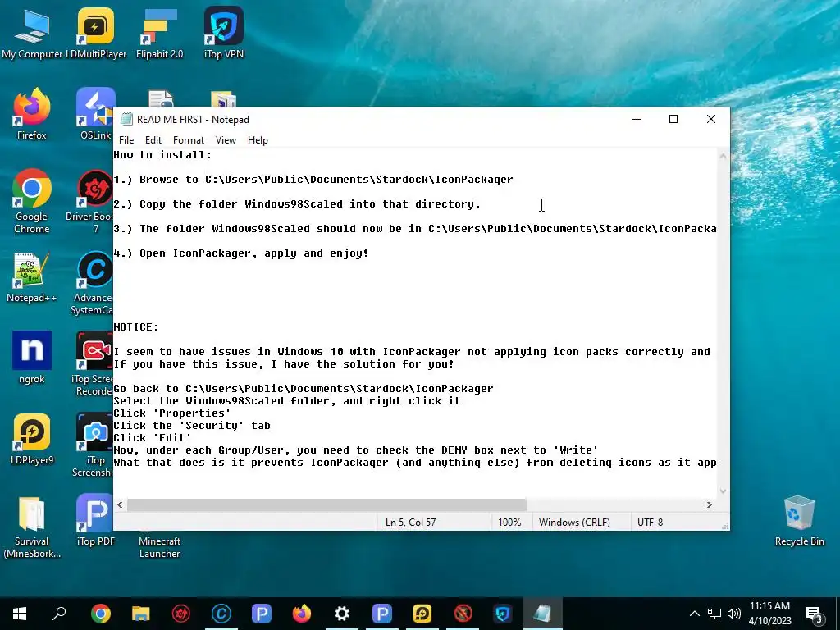Open the Windows Start menu
This screenshot has height=630, width=840.
click(x=20, y=614)
